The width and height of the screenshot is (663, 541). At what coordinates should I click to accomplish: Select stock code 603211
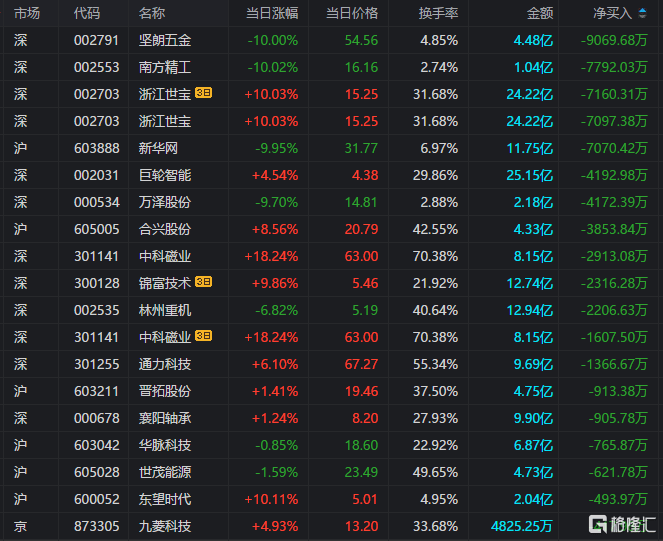pyautogui.click(x=97, y=392)
